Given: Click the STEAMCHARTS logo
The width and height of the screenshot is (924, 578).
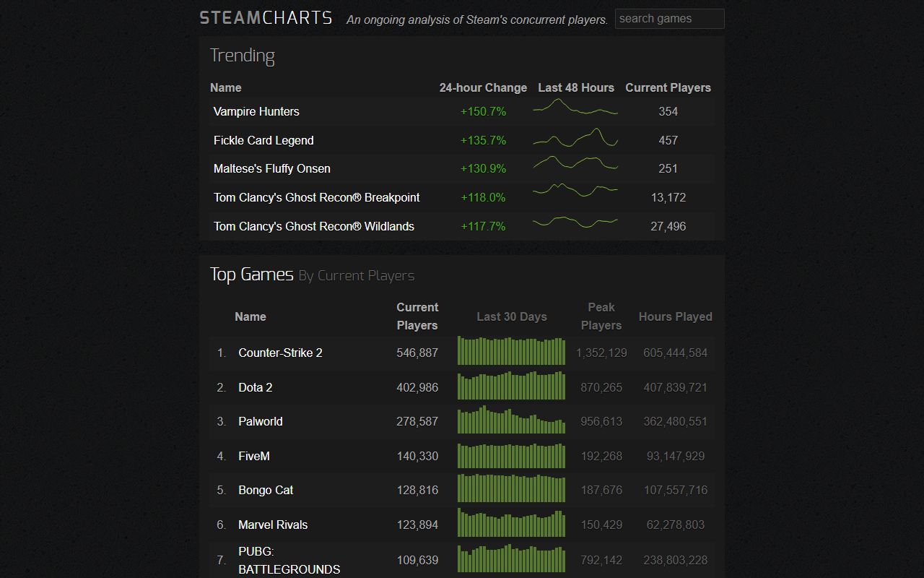Looking at the screenshot, I should tap(266, 18).
